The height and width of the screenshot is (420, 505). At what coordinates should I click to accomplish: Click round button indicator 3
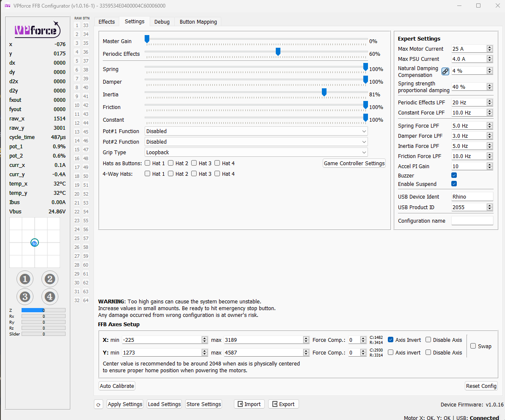(x=25, y=297)
